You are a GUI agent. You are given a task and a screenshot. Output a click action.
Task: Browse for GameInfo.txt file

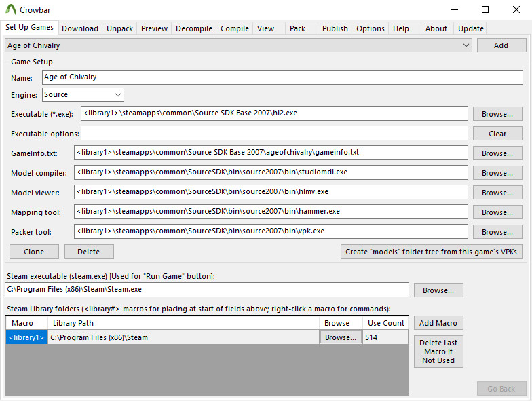point(497,153)
